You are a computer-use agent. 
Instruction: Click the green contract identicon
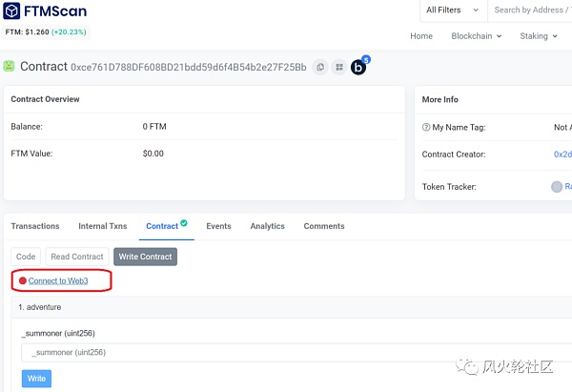click(9, 66)
